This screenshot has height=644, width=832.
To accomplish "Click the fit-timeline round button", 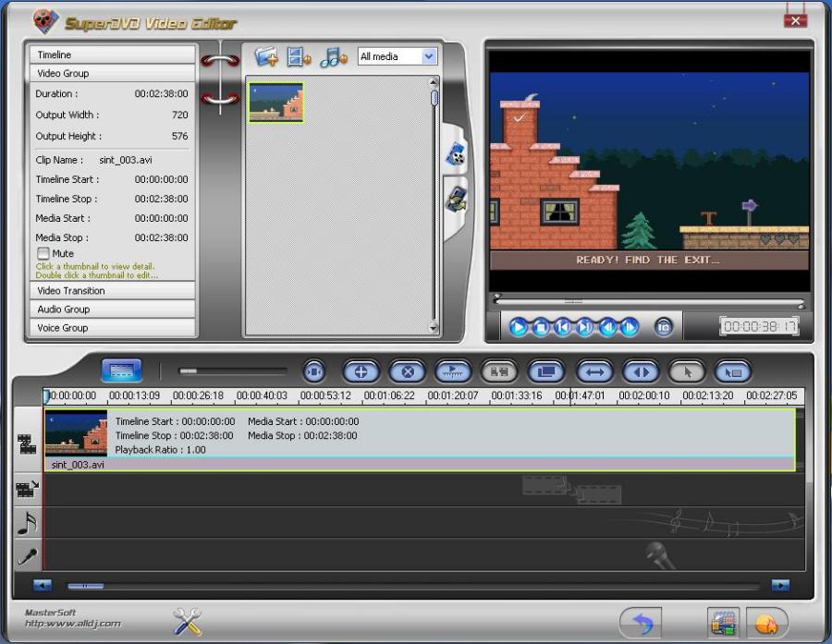I will point(314,371).
